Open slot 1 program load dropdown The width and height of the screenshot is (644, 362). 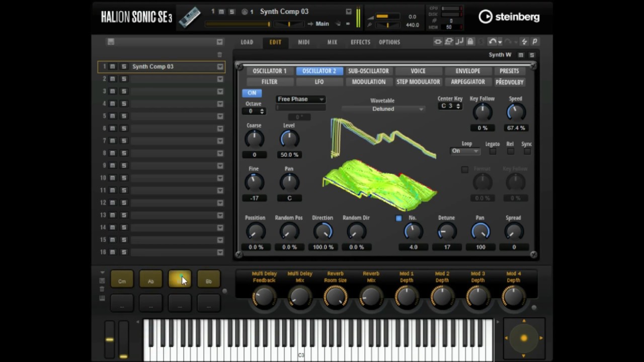tap(220, 66)
